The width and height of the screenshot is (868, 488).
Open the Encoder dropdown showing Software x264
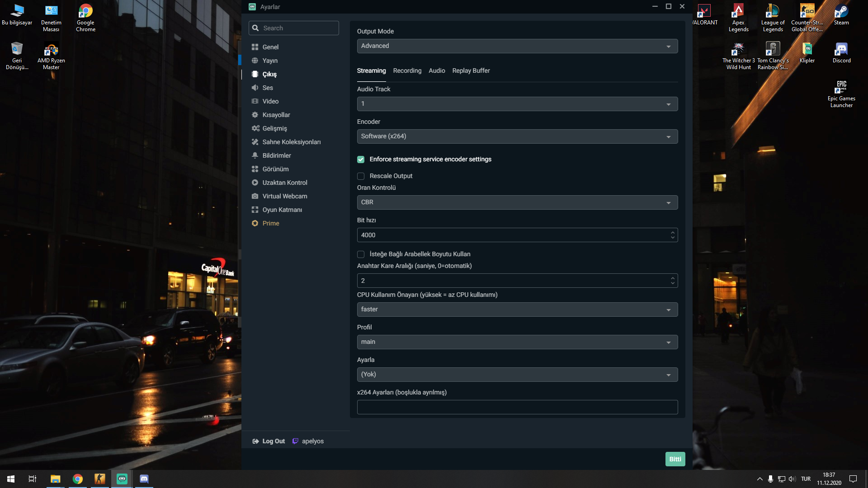(517, 136)
